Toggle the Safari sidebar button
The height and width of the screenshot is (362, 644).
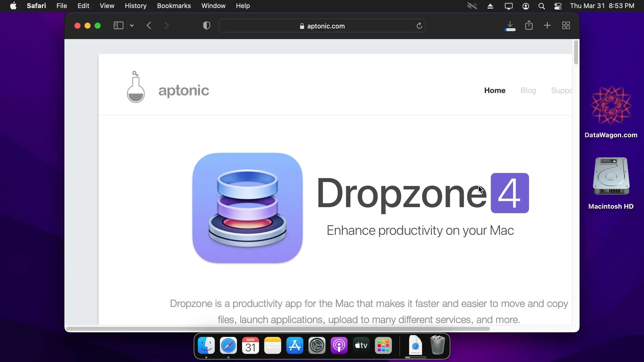[118, 25]
